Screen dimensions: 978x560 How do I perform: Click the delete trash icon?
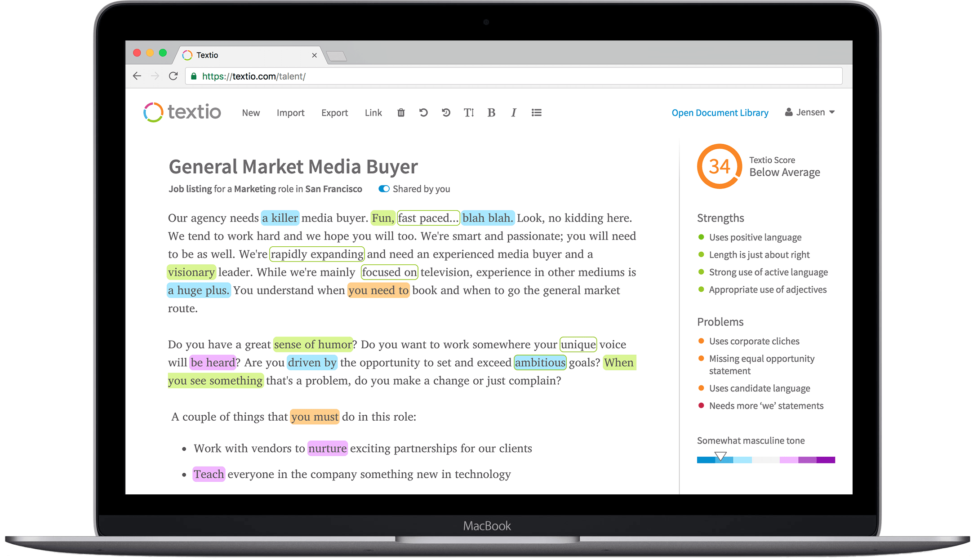pyautogui.click(x=401, y=112)
